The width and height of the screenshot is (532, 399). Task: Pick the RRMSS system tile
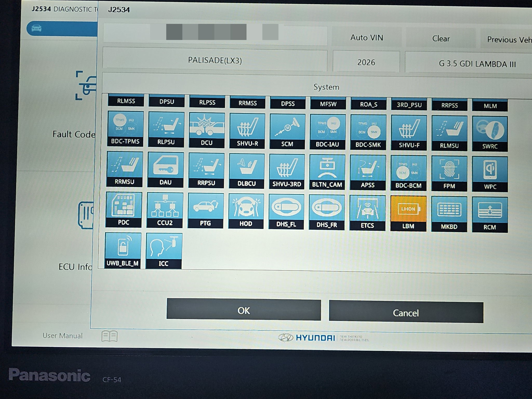tap(248, 102)
